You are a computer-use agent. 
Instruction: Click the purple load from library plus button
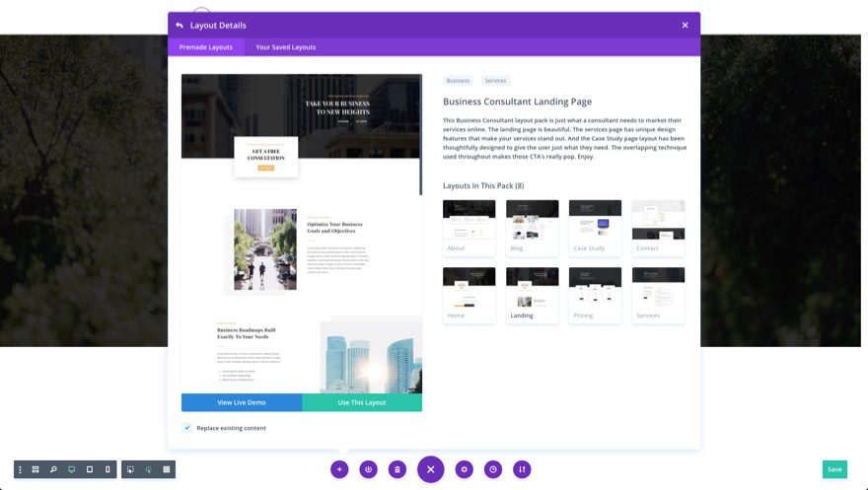(x=339, y=469)
